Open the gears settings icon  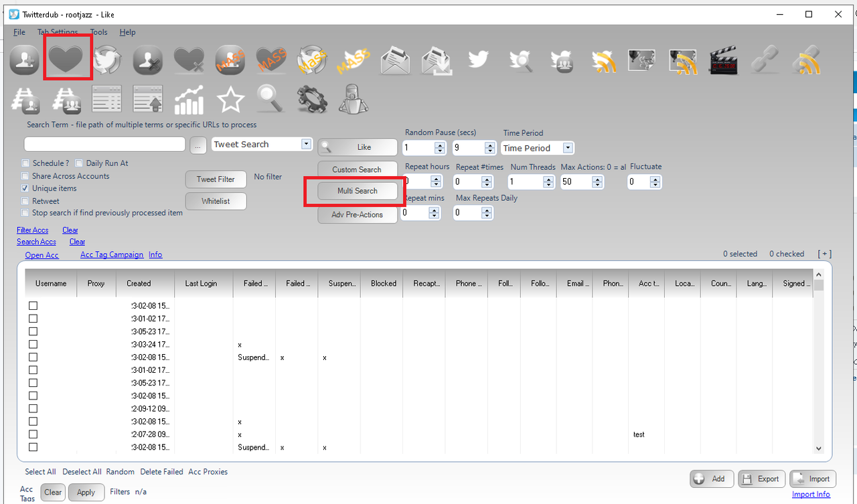point(312,100)
